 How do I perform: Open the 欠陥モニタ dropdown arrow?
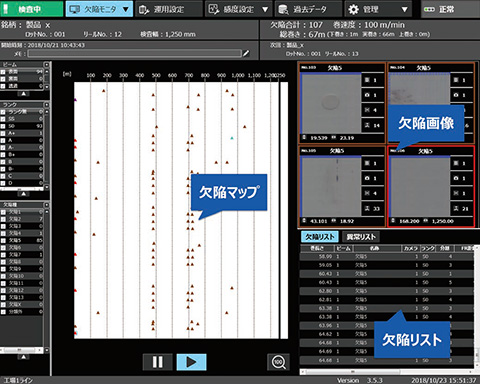[126, 9]
